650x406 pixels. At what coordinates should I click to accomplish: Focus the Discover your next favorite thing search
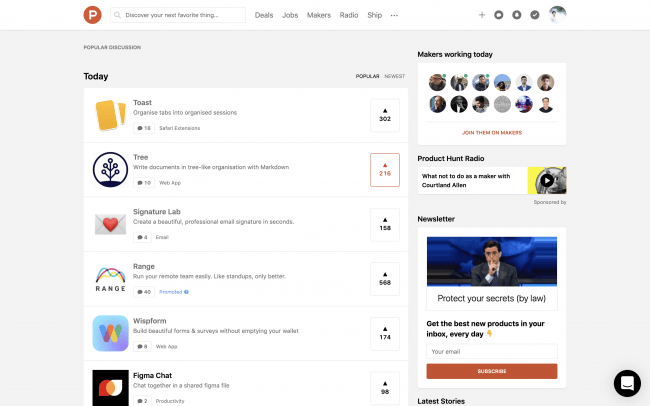(x=178, y=15)
